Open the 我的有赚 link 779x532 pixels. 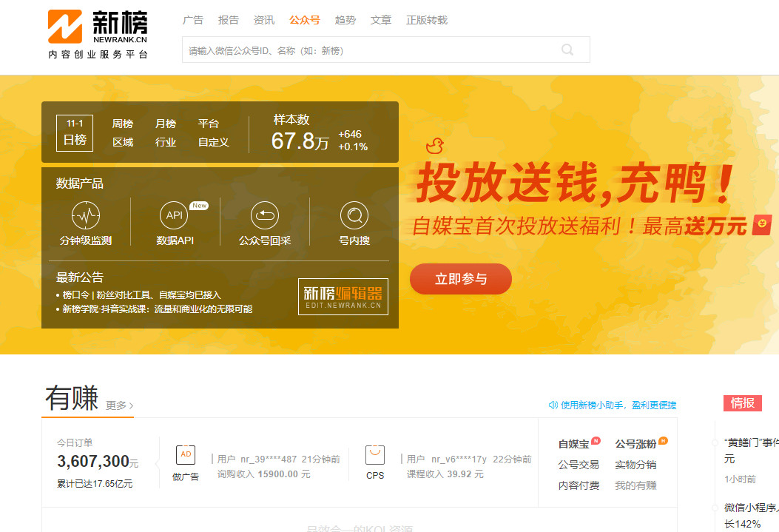coord(636,486)
